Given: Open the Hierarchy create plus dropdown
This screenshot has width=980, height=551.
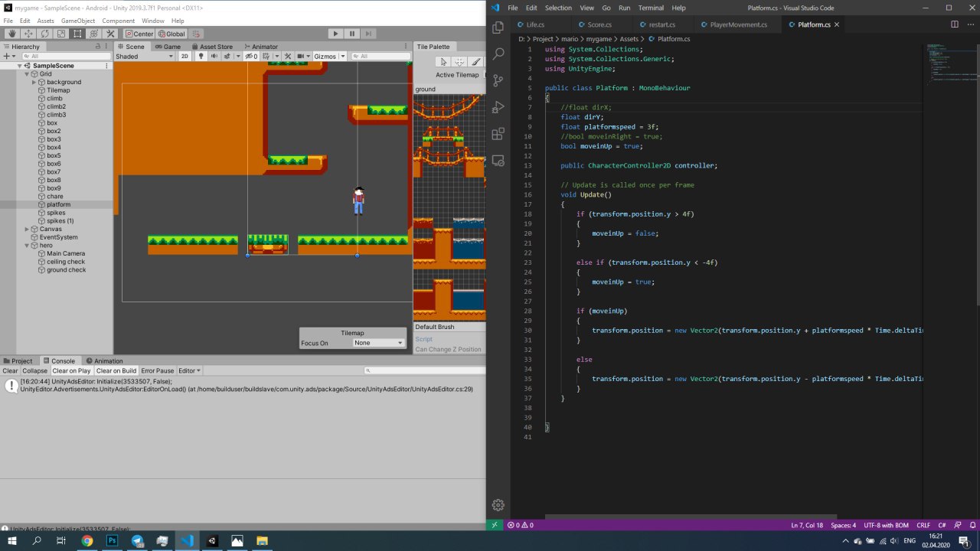Looking at the screenshot, I should click(9, 56).
